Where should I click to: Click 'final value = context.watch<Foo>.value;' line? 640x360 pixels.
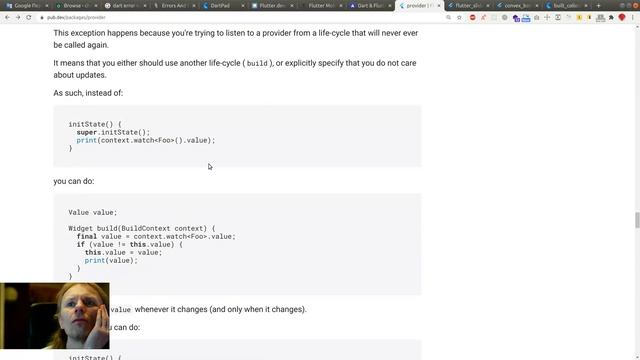point(156,237)
